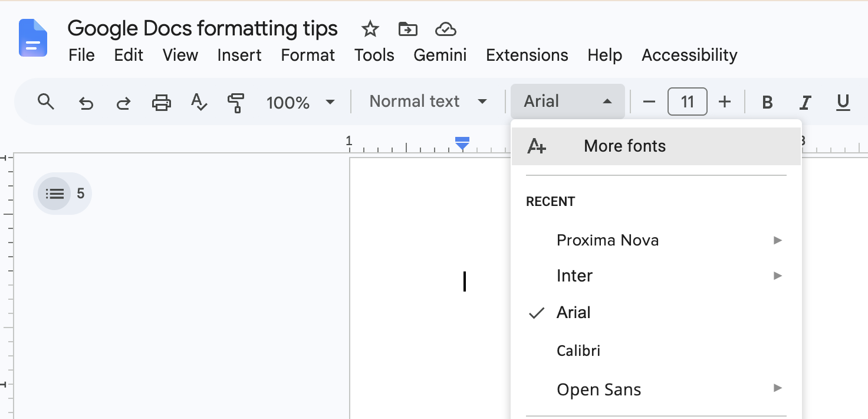This screenshot has height=419, width=868.
Task: Show document outline list icon
Action: (x=54, y=194)
